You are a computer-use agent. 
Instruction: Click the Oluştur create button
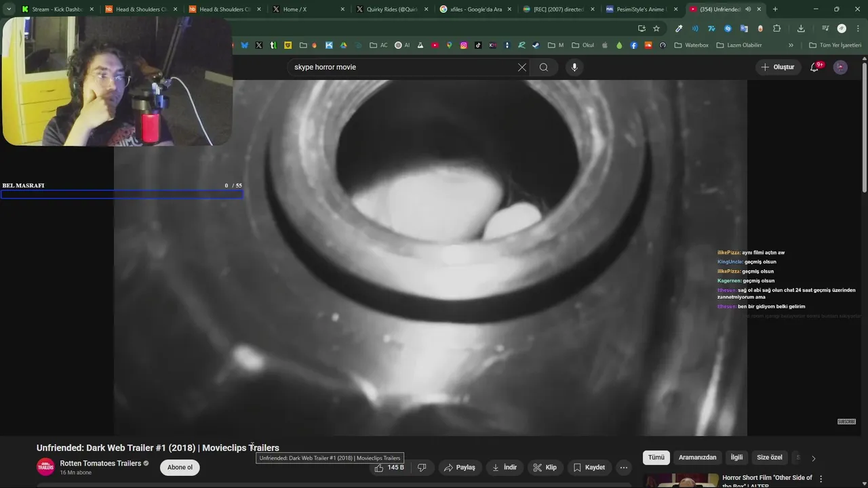click(x=778, y=67)
